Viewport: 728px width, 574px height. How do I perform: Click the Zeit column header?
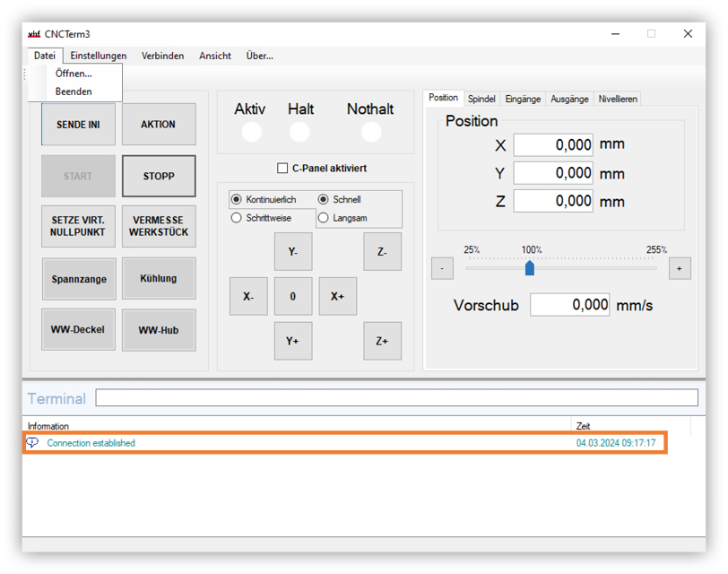pos(631,426)
